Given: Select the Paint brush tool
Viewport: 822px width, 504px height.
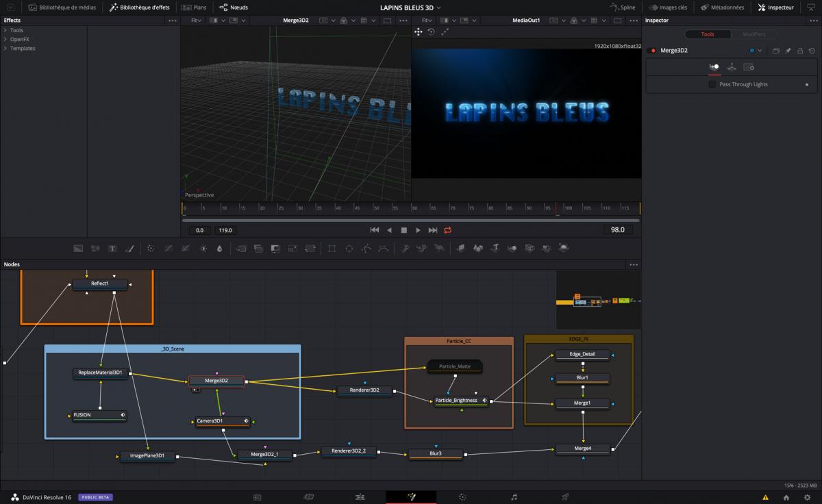Looking at the screenshot, I should click(x=129, y=248).
